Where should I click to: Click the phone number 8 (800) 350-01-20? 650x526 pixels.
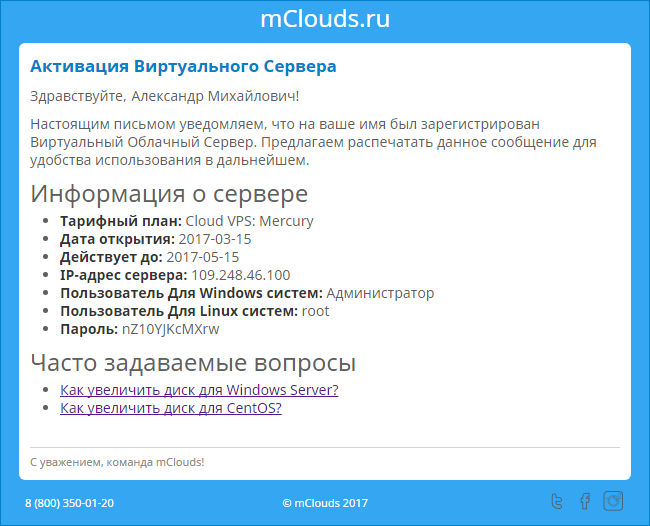click(69, 503)
